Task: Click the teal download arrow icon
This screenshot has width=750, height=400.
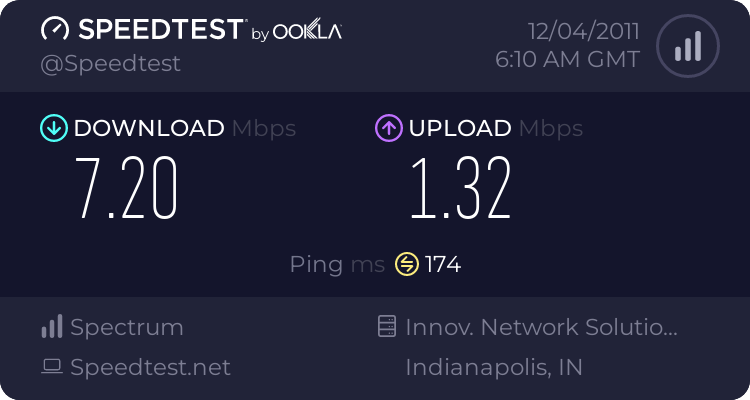Action: [x=53, y=128]
